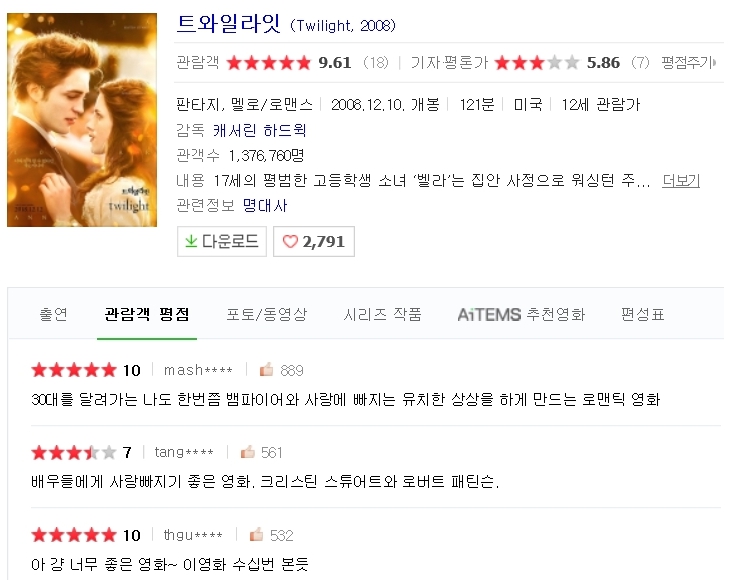Open AiTEMS 추천영화 tab

521,314
